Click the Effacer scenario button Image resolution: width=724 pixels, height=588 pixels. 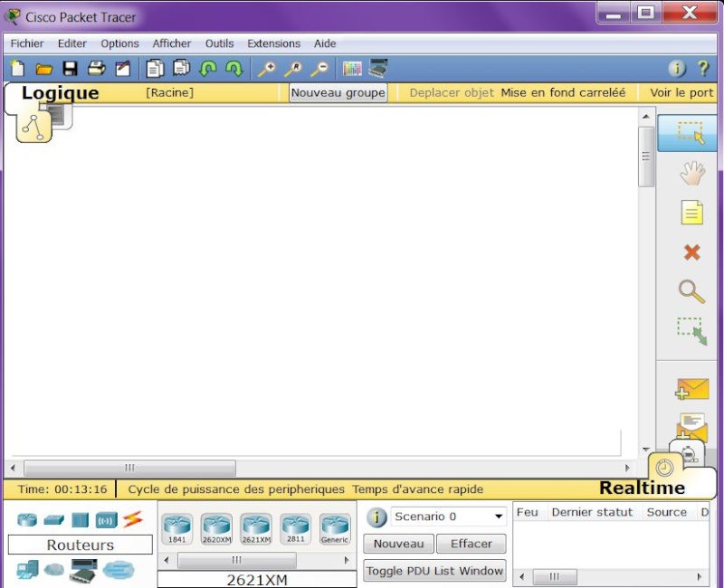click(x=472, y=544)
